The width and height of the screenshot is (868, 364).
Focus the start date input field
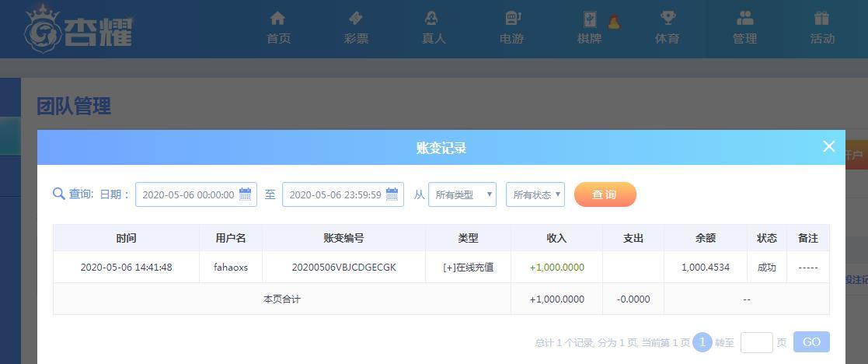(196, 194)
